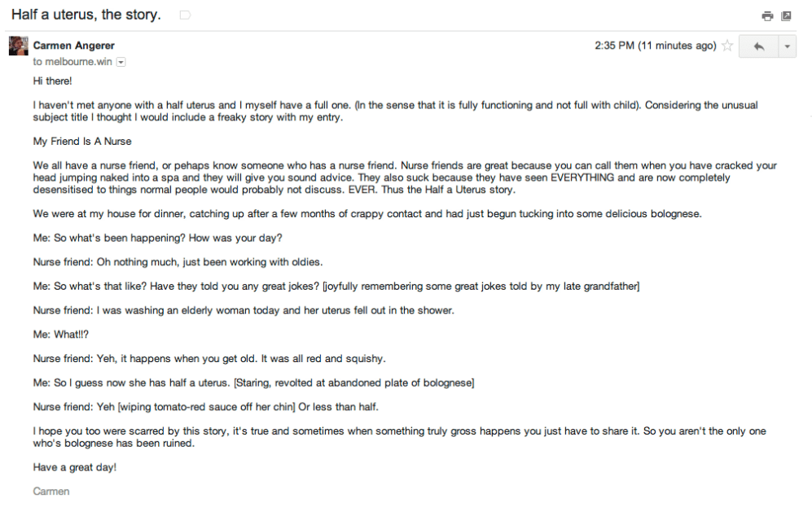Click the 'Hi there!' greeting line
812x507 pixels.
click(52, 81)
